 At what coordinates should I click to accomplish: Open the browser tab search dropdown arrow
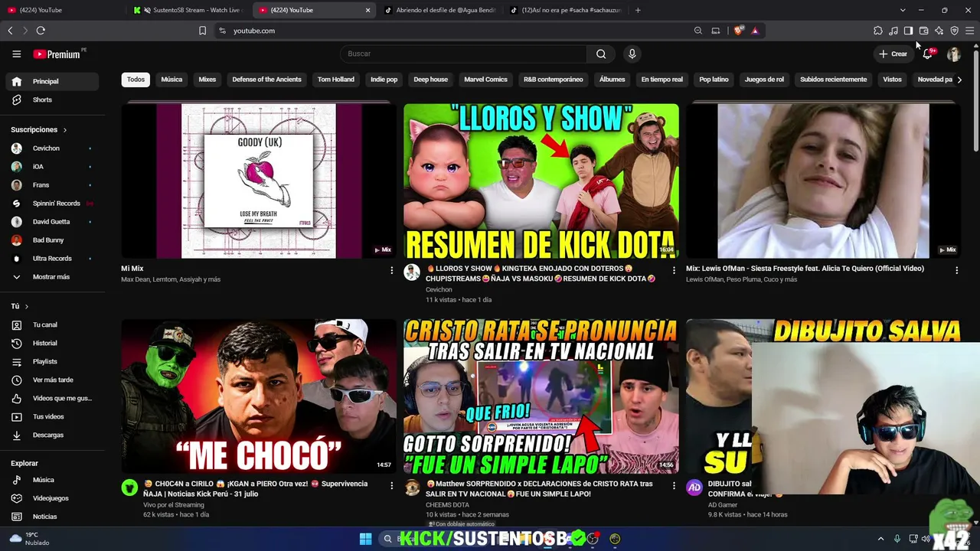pyautogui.click(x=903, y=10)
